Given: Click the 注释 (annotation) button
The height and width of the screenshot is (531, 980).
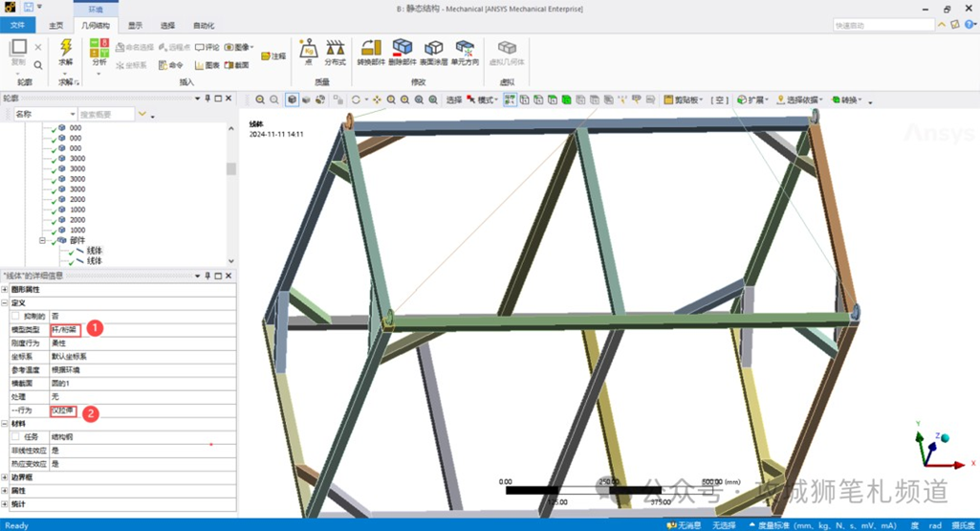Looking at the screenshot, I should (x=273, y=56).
